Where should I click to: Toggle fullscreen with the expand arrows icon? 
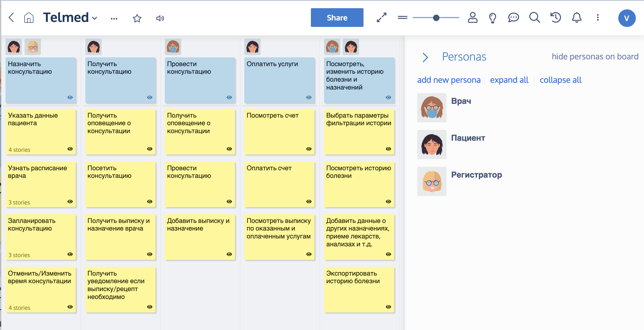[x=382, y=18]
